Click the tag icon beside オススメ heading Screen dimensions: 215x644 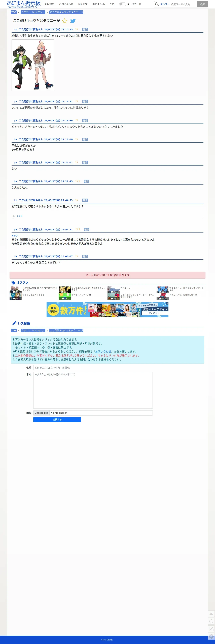(x=13, y=283)
